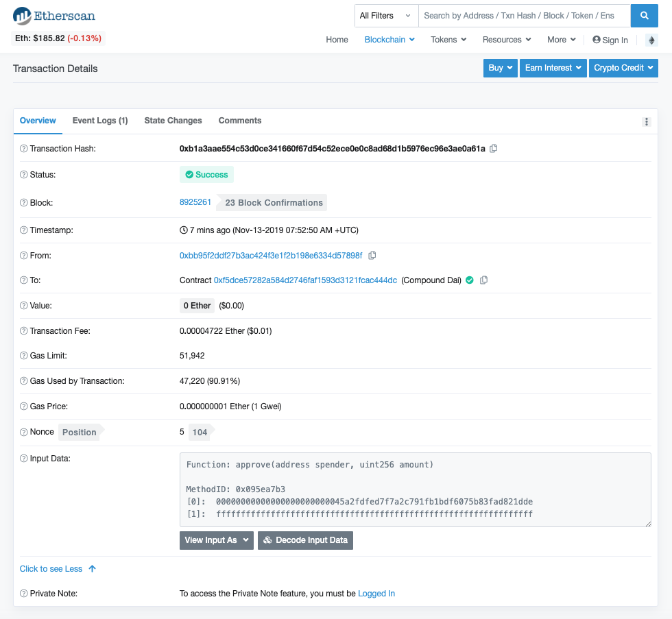Click inside the Input Data text area

coord(416,489)
